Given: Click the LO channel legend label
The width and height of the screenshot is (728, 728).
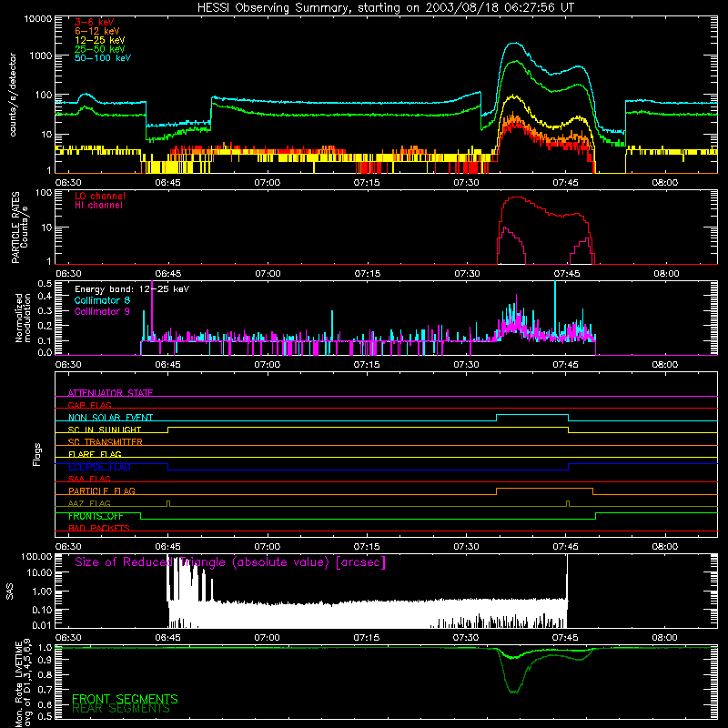Looking at the screenshot, I should click(100, 196).
